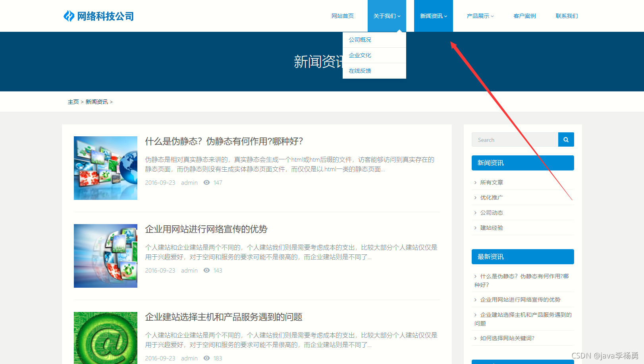This screenshot has width=644, height=364.
Task: Expand the 产品展示 dropdown menu
Action: pos(480,16)
